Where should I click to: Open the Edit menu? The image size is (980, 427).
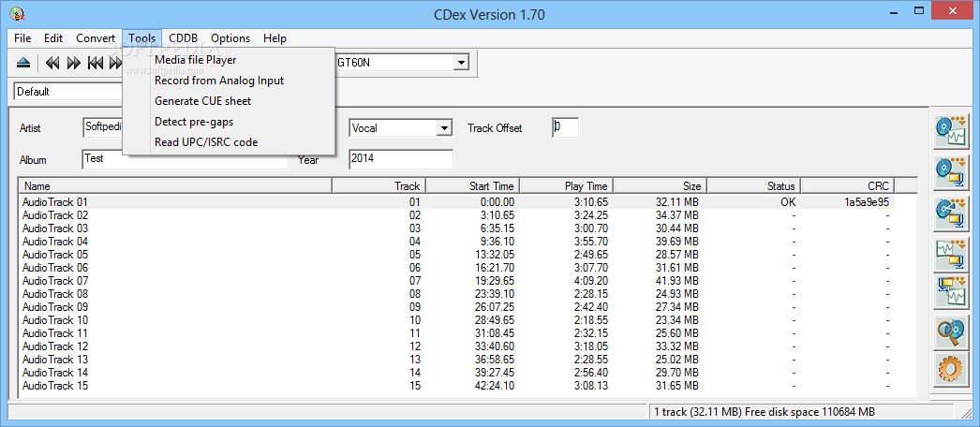(53, 38)
